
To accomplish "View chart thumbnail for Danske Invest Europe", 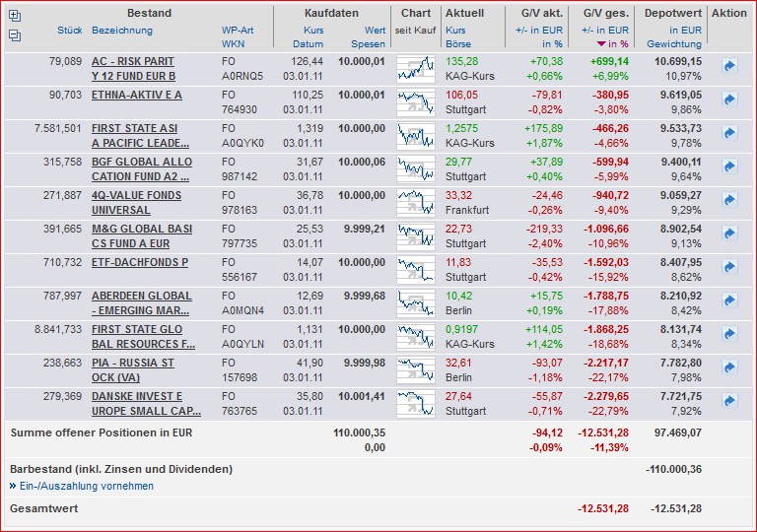I will pos(416,404).
